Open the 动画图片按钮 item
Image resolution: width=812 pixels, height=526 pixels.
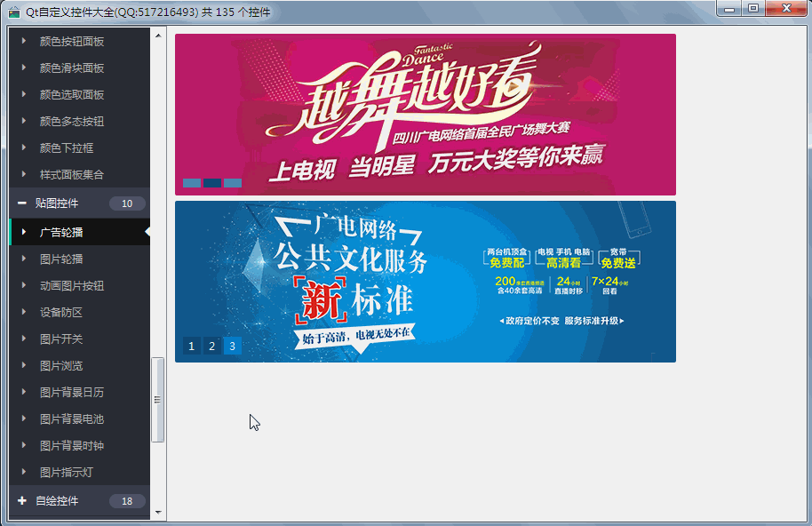[x=72, y=285]
